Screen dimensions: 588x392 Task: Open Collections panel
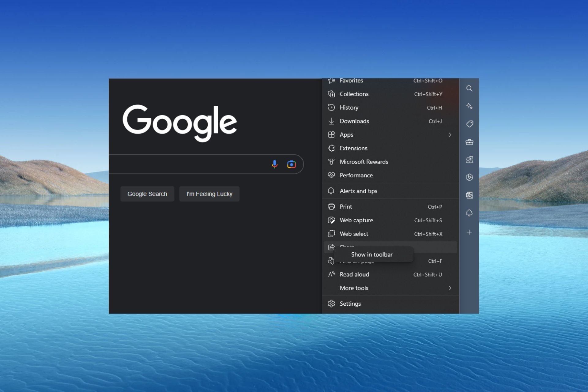tap(354, 94)
